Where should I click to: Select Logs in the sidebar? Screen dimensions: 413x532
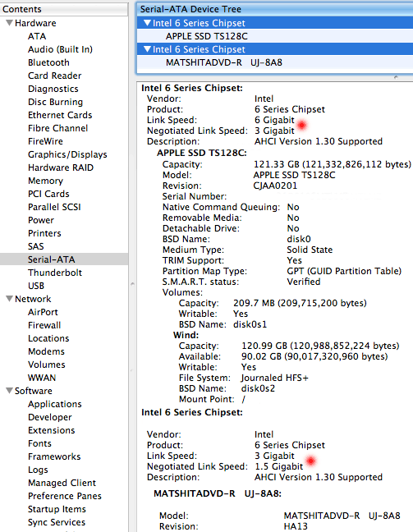(38, 470)
